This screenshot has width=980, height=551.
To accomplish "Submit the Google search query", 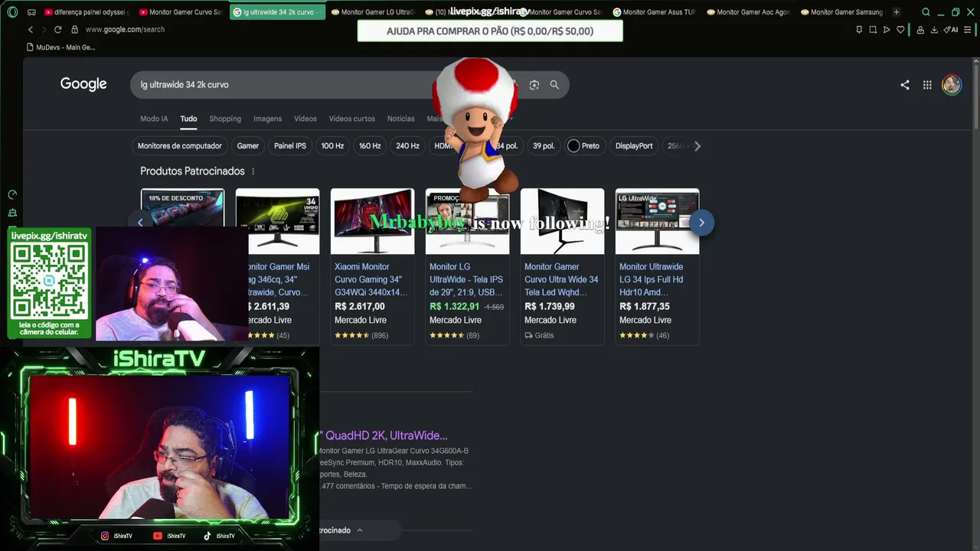I will (x=554, y=85).
